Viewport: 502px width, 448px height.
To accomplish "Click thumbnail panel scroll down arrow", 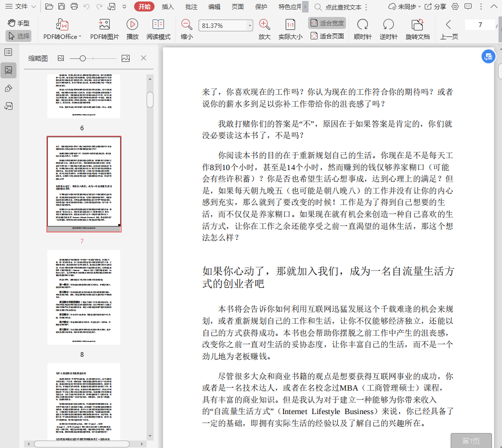I will tap(150, 436).
